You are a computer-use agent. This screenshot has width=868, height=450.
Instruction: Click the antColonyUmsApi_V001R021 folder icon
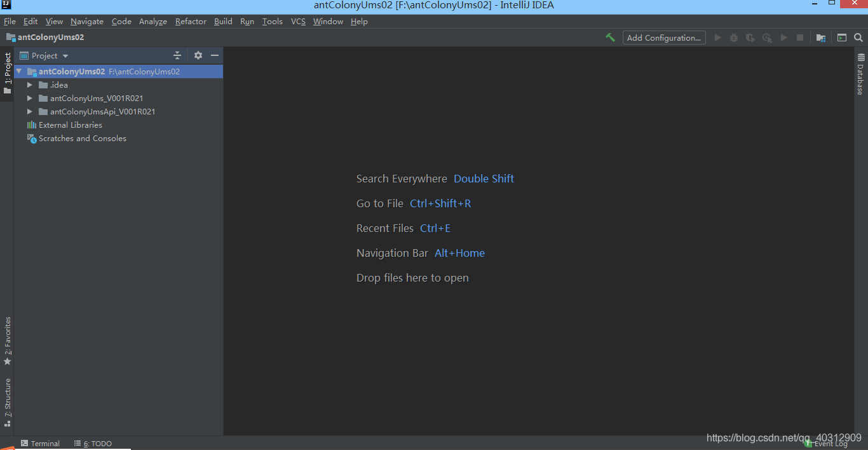pos(43,112)
